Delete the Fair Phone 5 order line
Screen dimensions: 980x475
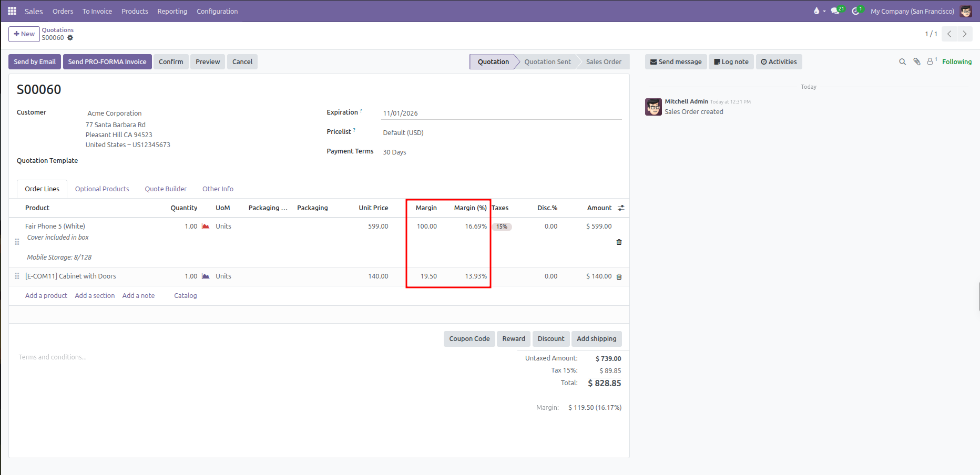(619, 242)
